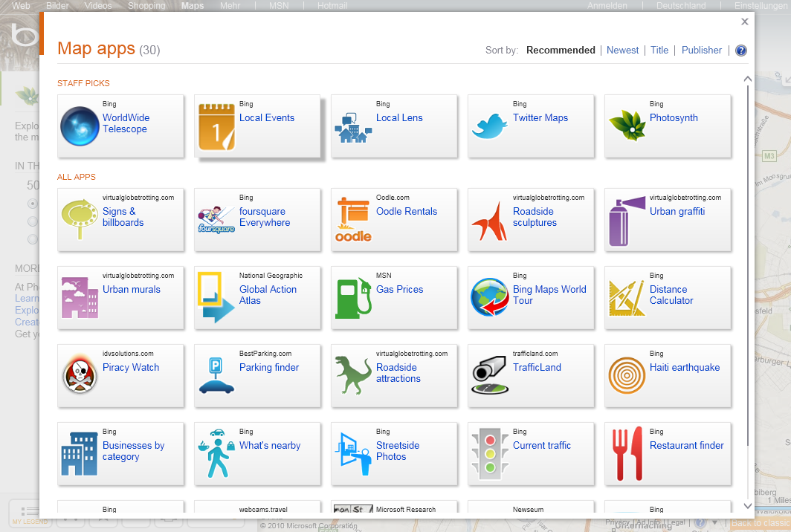Viewport: 791px width, 532px height.
Task: Click the Oodle Rentals icon
Action: pyautogui.click(x=353, y=220)
